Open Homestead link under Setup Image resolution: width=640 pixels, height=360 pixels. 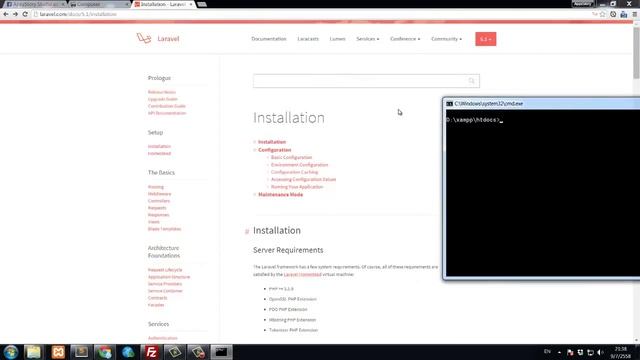click(159, 153)
